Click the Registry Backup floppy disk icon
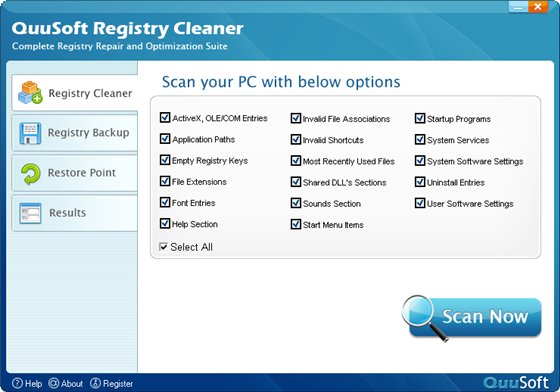Image resolution: width=560 pixels, height=392 pixels. tap(30, 133)
